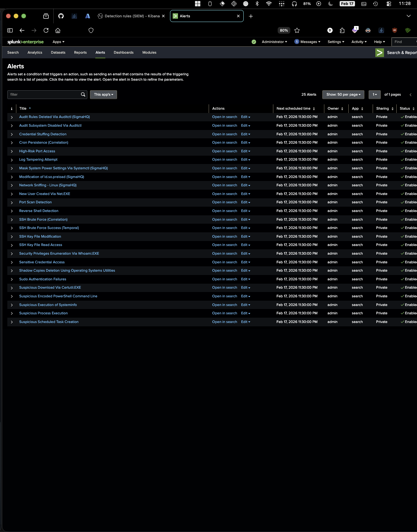Screen dimensions: 417x532
Task: Click the filter search magnifier icon
Action: coord(83,95)
